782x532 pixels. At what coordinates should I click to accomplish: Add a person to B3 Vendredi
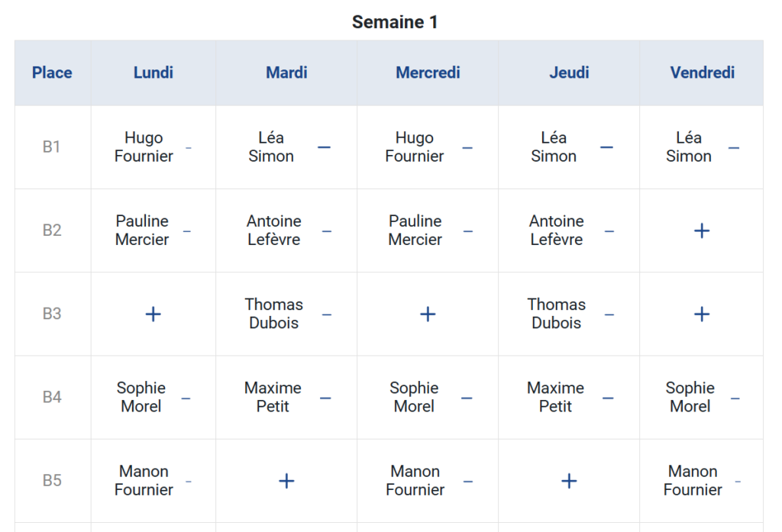click(701, 314)
